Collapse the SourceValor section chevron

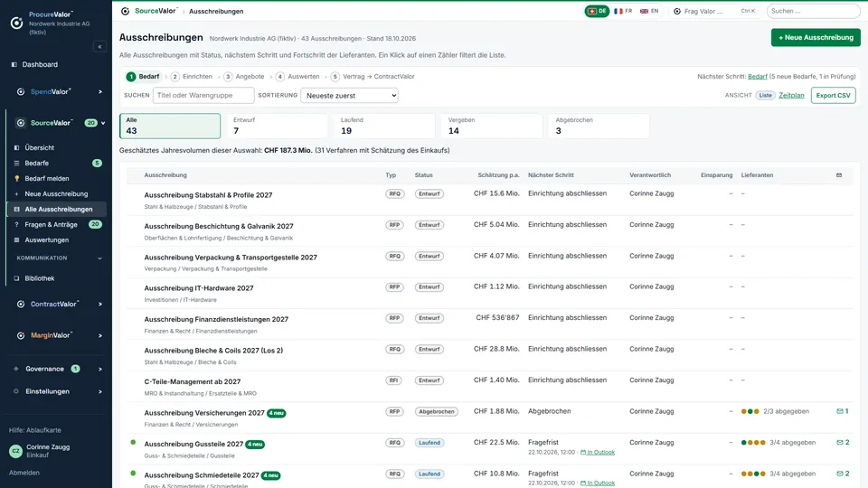(103, 123)
